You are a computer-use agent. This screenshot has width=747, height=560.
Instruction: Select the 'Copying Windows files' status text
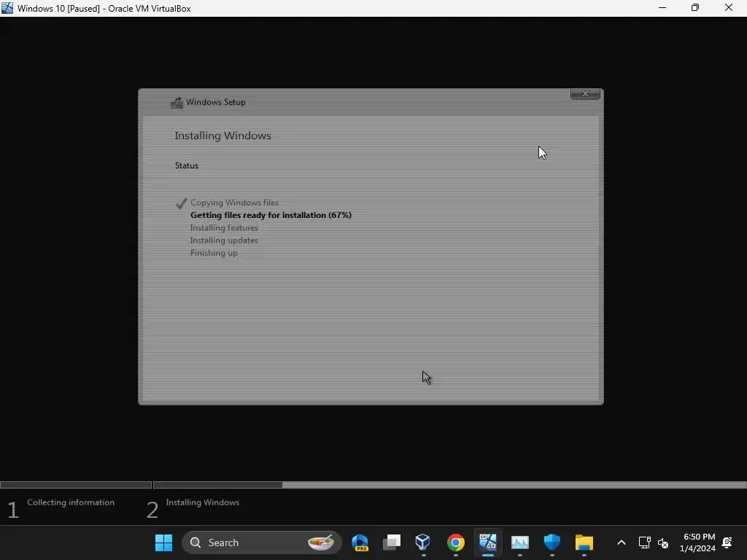pyautogui.click(x=234, y=203)
